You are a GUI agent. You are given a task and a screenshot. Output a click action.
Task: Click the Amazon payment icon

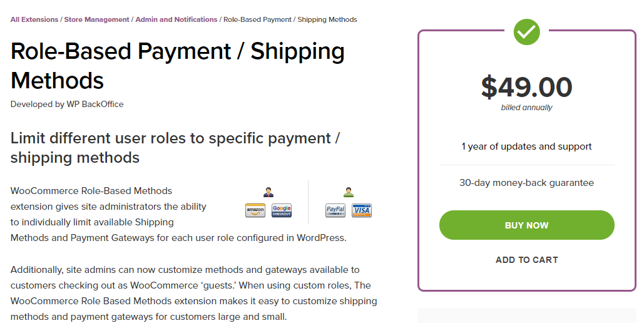(255, 210)
